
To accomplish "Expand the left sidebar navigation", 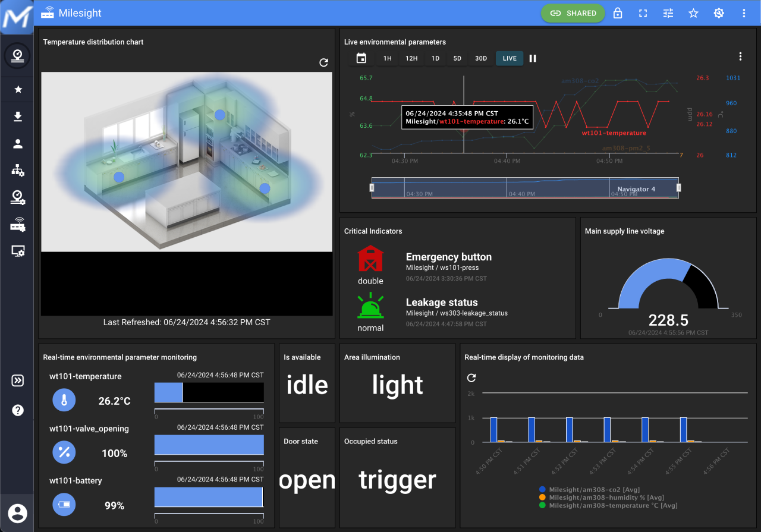I will pyautogui.click(x=18, y=380).
